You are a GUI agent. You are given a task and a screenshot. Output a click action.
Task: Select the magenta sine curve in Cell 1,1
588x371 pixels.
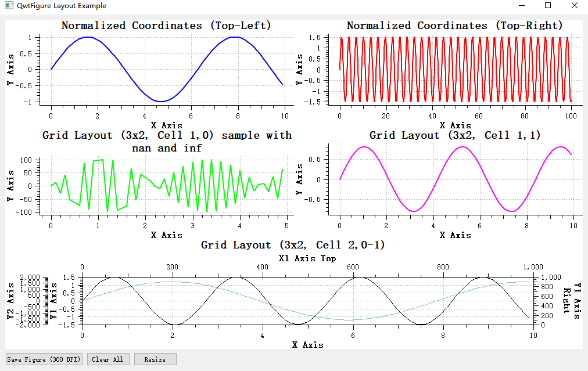(x=363, y=147)
